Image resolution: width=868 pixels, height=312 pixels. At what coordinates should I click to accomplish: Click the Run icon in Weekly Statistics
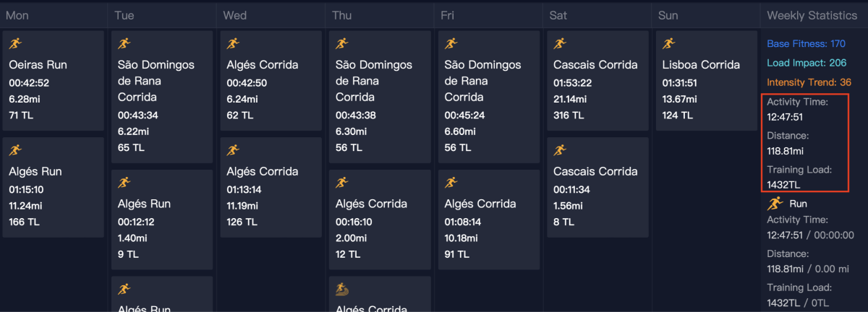click(x=774, y=204)
